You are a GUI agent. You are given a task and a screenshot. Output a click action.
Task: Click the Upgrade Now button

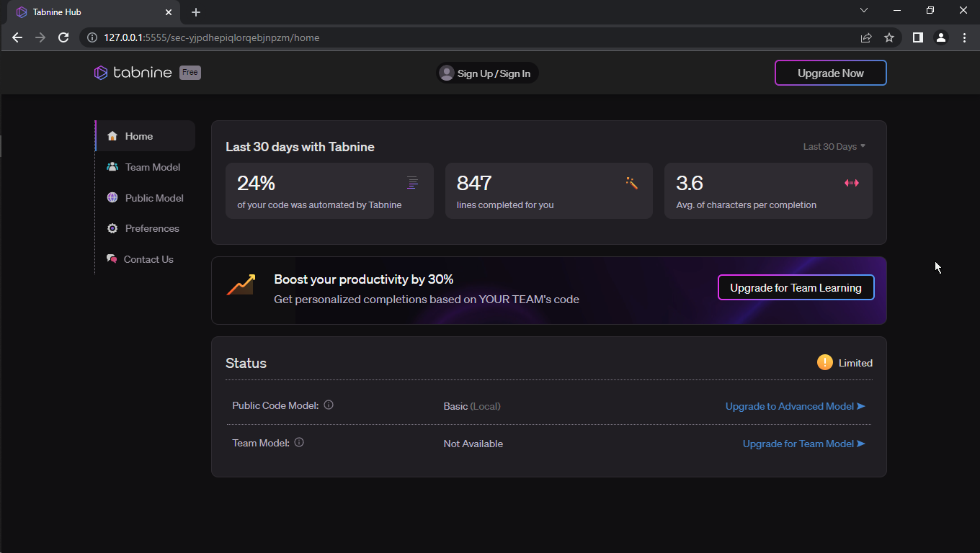tap(831, 73)
